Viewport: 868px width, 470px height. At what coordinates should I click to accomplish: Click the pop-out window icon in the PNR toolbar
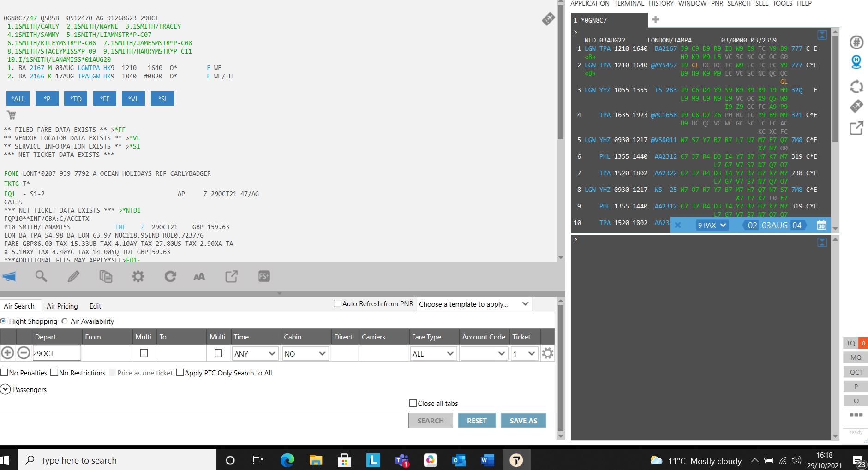tap(232, 276)
